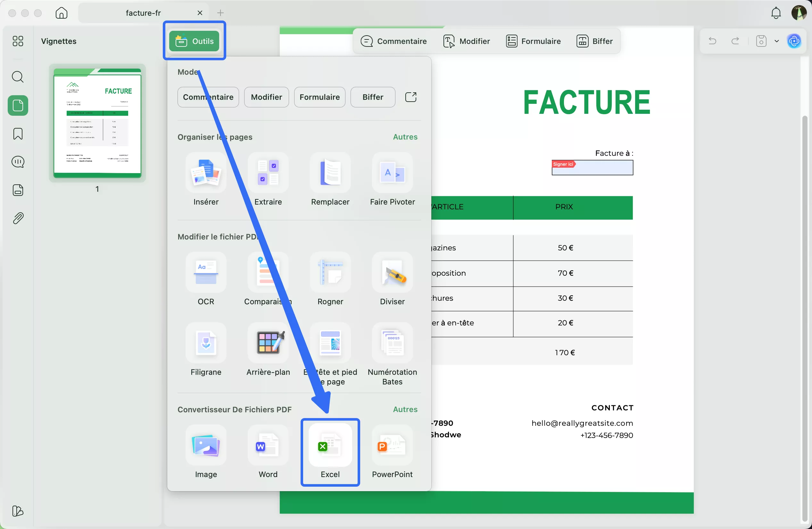Click the undo arrow in the toolbar

[x=712, y=41]
